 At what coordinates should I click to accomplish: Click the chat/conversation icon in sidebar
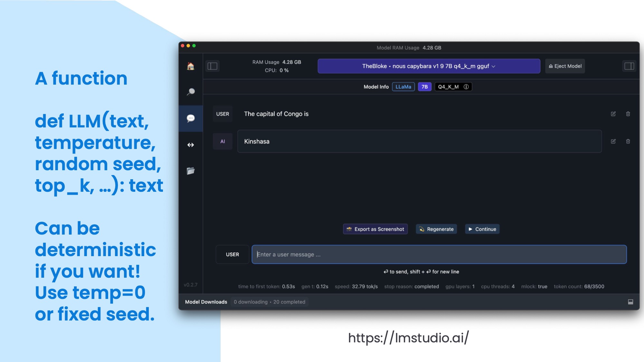coord(191,118)
